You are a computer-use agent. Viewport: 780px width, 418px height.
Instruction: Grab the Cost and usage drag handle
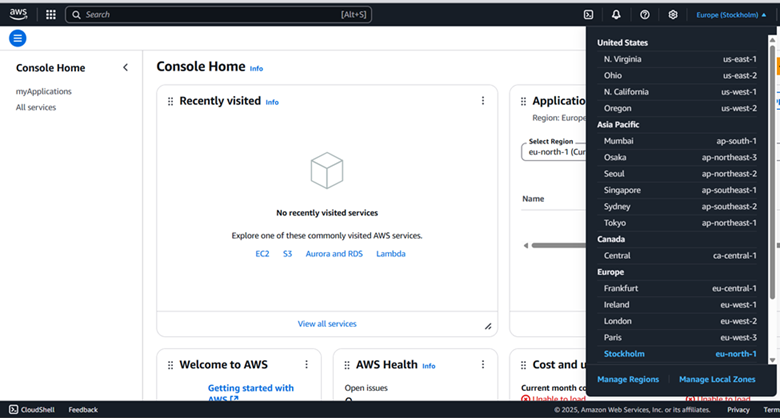click(x=523, y=365)
